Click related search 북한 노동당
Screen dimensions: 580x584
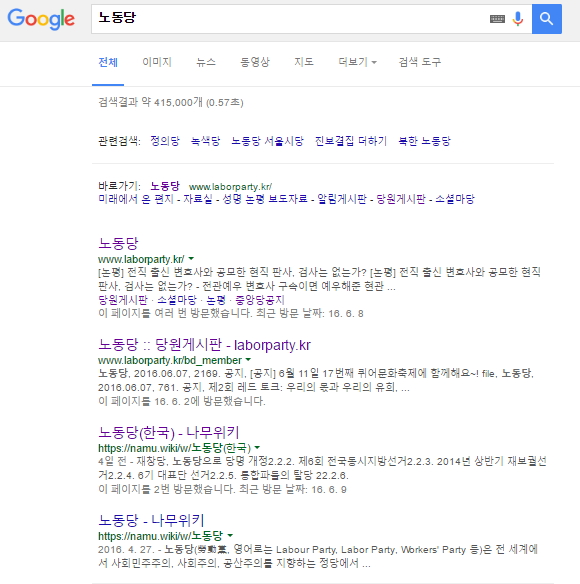click(425, 141)
